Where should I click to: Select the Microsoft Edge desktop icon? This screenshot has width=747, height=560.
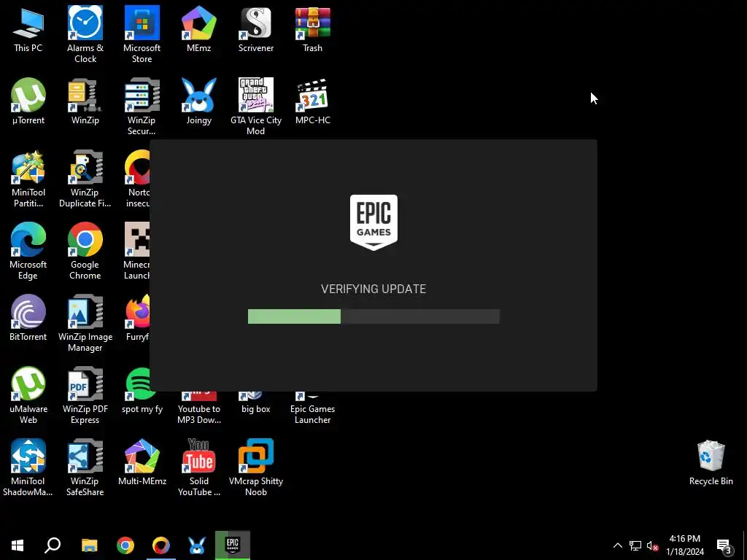(28, 251)
